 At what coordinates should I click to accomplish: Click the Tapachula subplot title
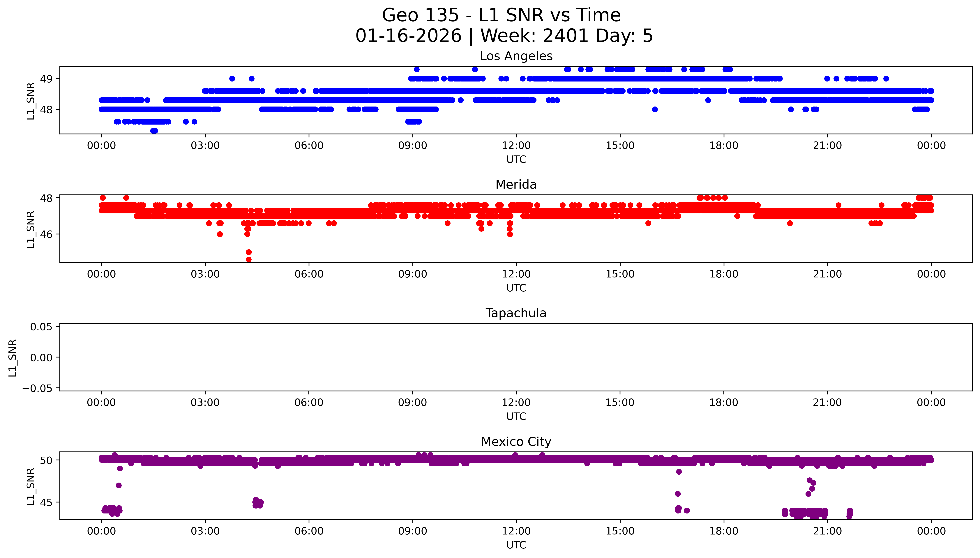[516, 313]
